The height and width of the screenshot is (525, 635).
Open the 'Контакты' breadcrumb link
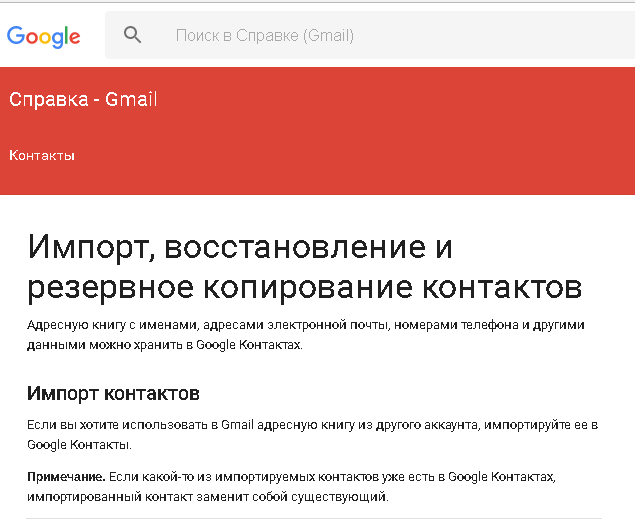click(x=42, y=156)
